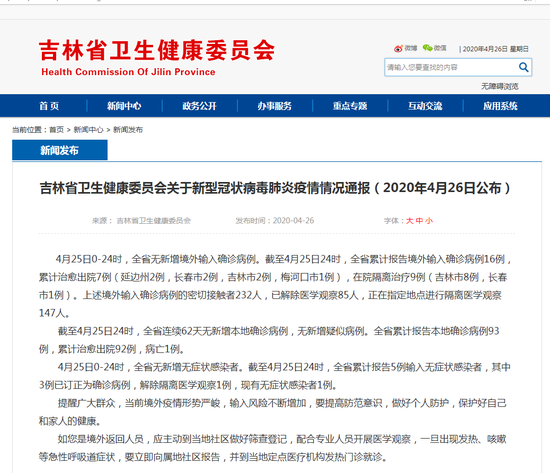Click paragraph starting 如您是境外返回人员
The height and width of the screenshot is (473, 550).
[x=273, y=448]
